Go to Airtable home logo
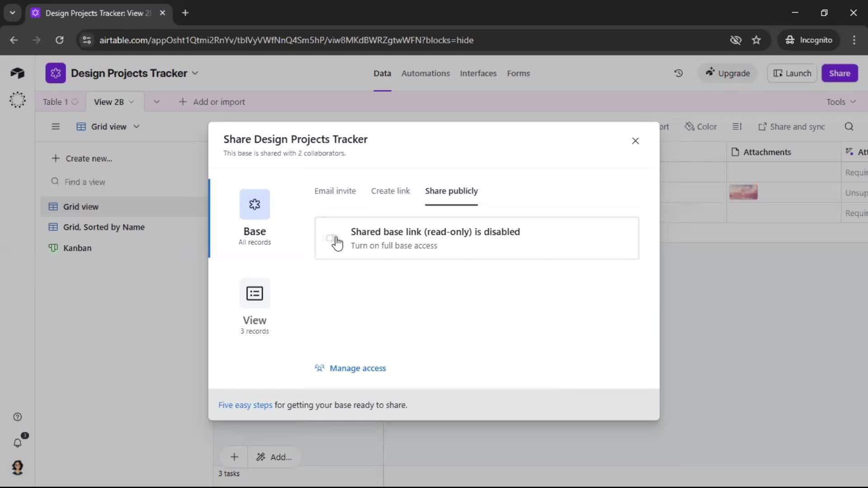Image resolution: width=868 pixels, height=488 pixels. pos(17,73)
